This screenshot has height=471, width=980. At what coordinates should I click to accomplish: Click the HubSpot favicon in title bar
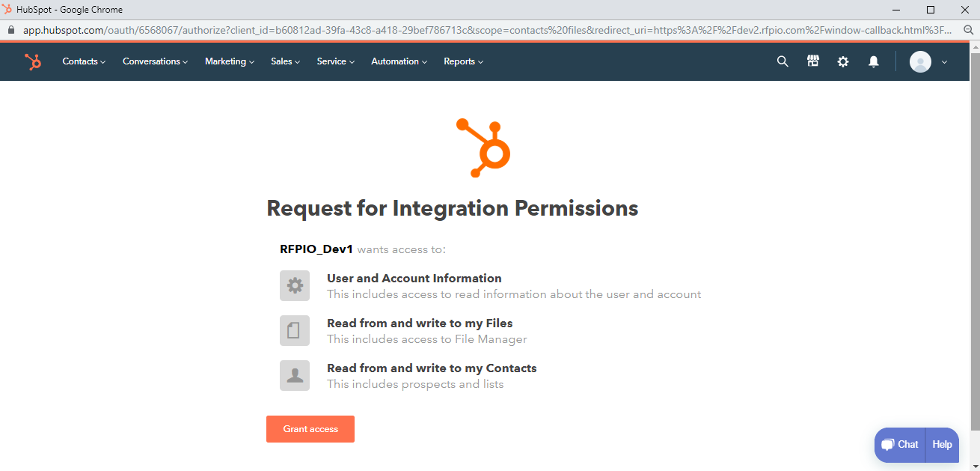click(x=7, y=10)
